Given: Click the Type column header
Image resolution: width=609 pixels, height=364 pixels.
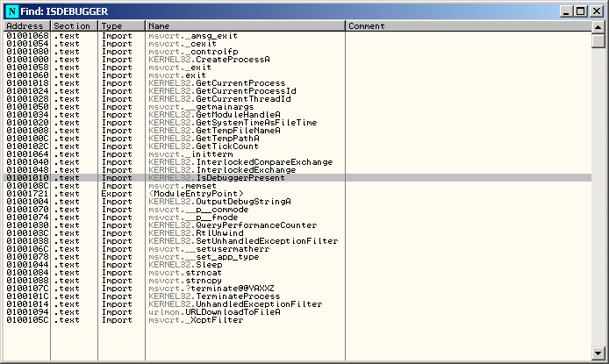Looking at the screenshot, I should [120, 26].
